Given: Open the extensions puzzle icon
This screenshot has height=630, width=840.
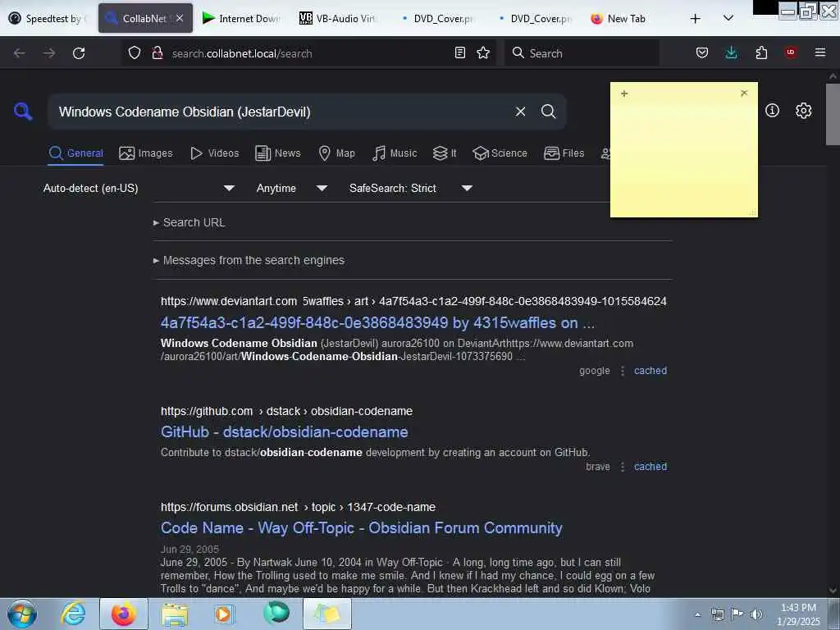Looking at the screenshot, I should coord(761,52).
